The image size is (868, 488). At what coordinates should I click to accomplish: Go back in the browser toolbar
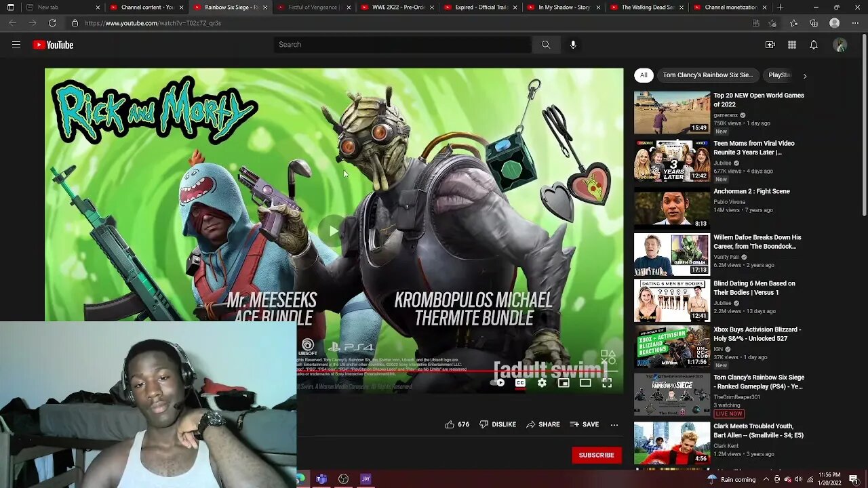click(12, 23)
